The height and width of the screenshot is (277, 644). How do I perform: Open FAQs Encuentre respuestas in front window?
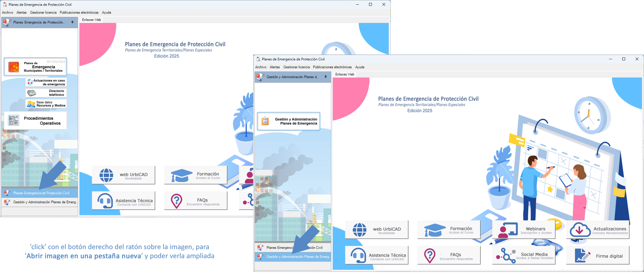pyautogui.click(x=449, y=255)
